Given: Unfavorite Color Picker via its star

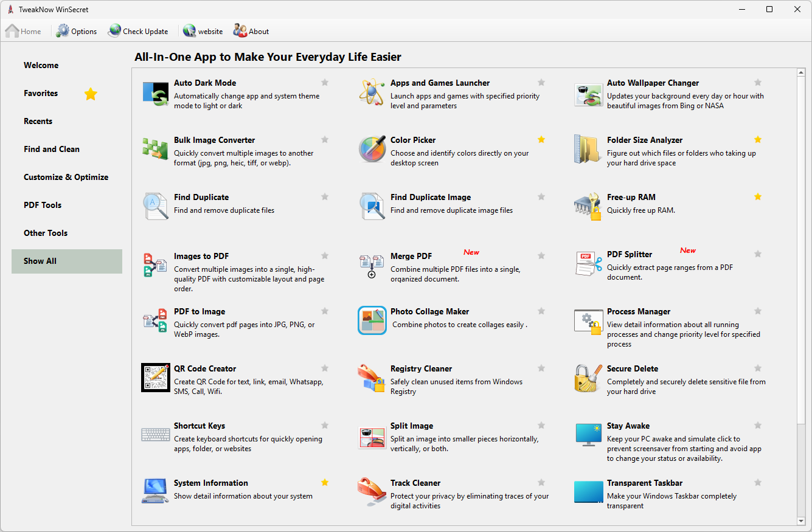Looking at the screenshot, I should pyautogui.click(x=541, y=140).
